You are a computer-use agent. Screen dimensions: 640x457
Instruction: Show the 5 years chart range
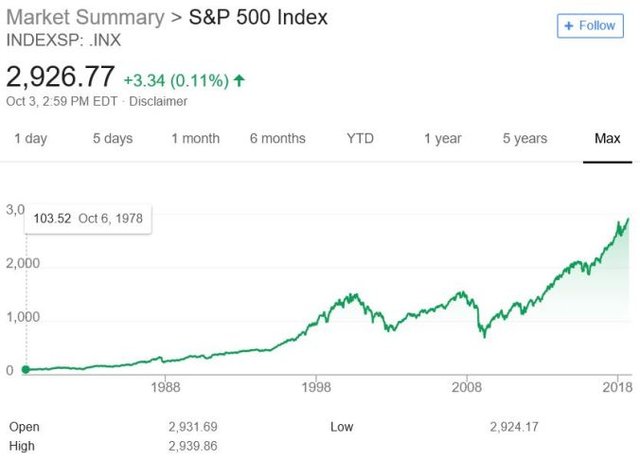(x=525, y=139)
